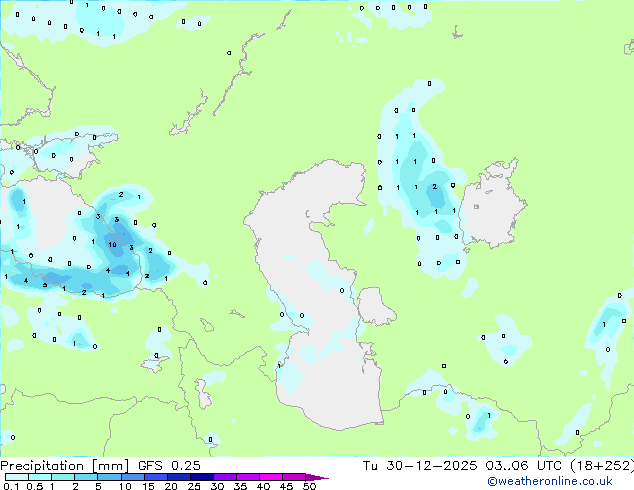Click the 40–45 mm magenta legend box
The image size is (634, 490).
[271, 477]
